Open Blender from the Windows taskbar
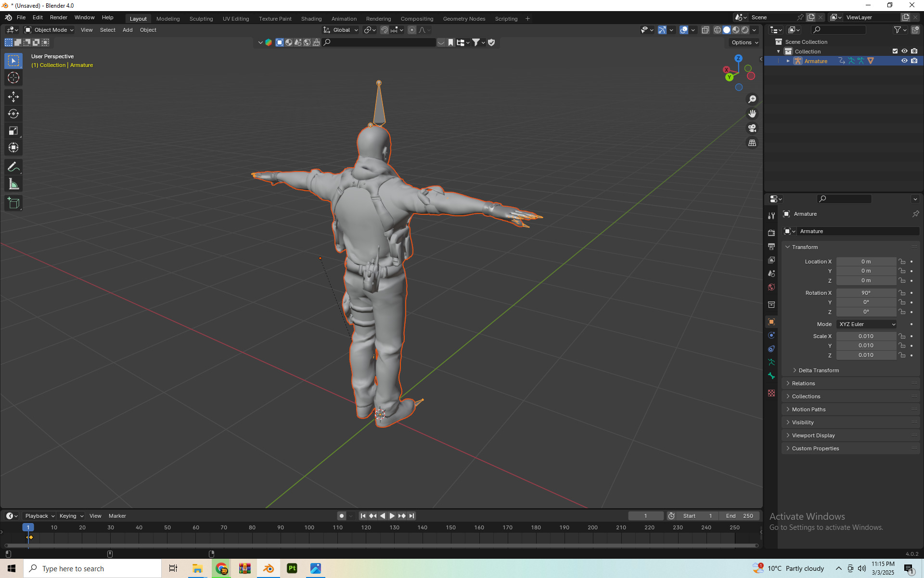The height and width of the screenshot is (578, 924). (x=269, y=568)
